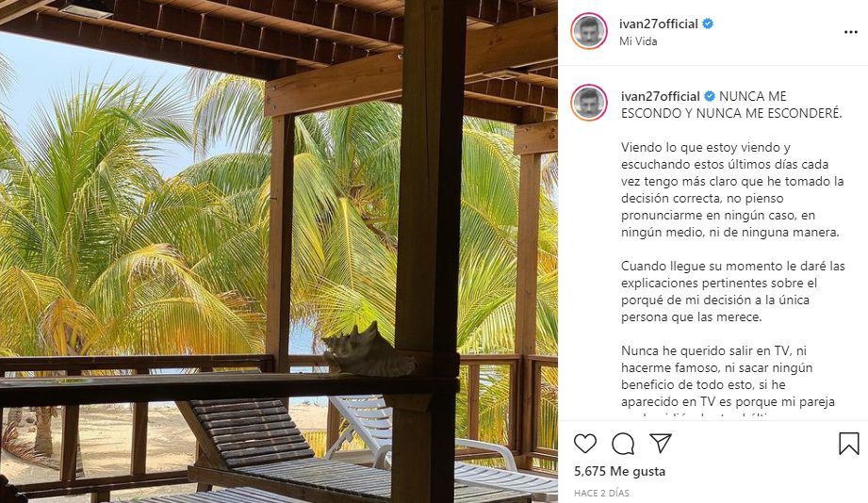Open the three-dot more options menu
868x503 pixels.
point(851,32)
